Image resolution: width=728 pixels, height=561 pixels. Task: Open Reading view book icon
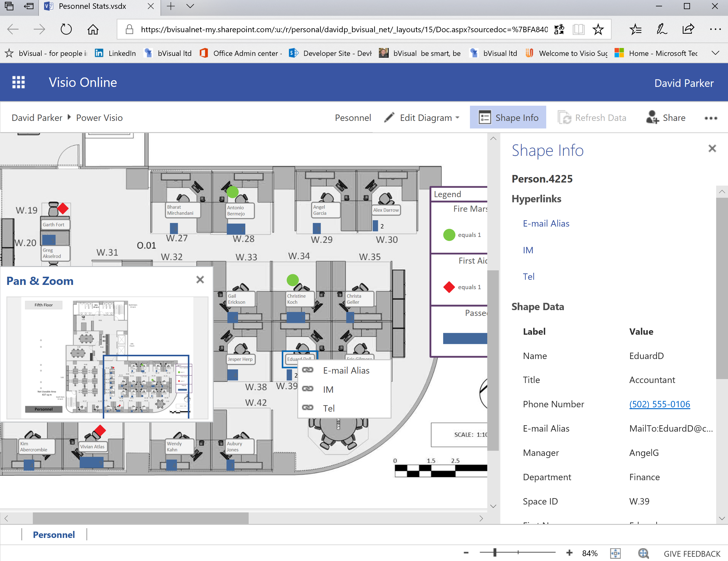pos(578,30)
